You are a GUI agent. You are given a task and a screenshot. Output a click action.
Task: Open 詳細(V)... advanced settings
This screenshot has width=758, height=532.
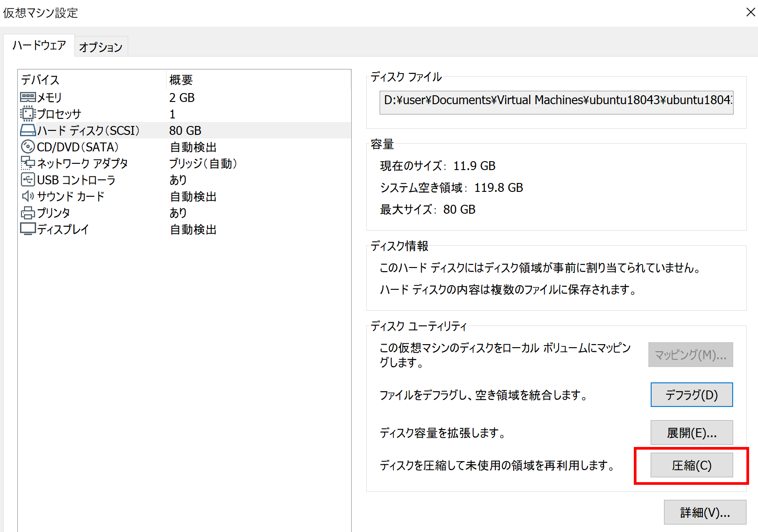(x=705, y=512)
